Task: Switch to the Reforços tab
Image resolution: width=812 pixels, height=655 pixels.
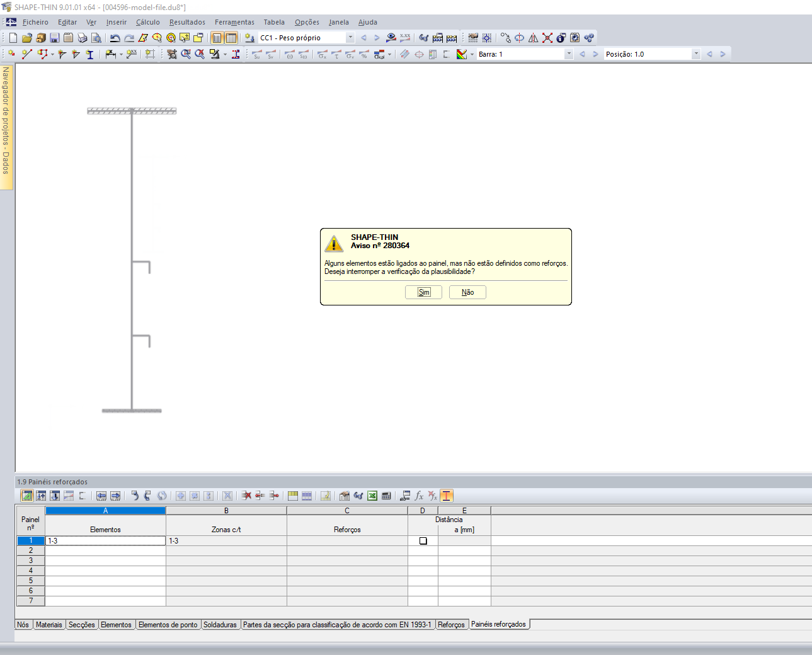Action: 451,625
